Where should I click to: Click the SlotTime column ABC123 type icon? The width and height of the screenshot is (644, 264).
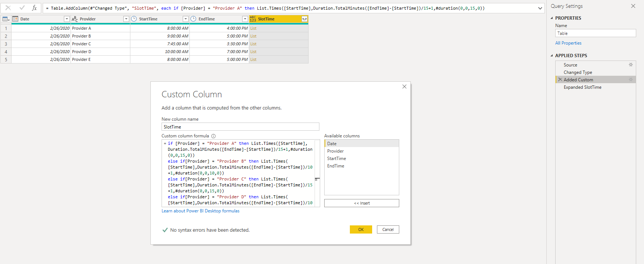tap(253, 19)
